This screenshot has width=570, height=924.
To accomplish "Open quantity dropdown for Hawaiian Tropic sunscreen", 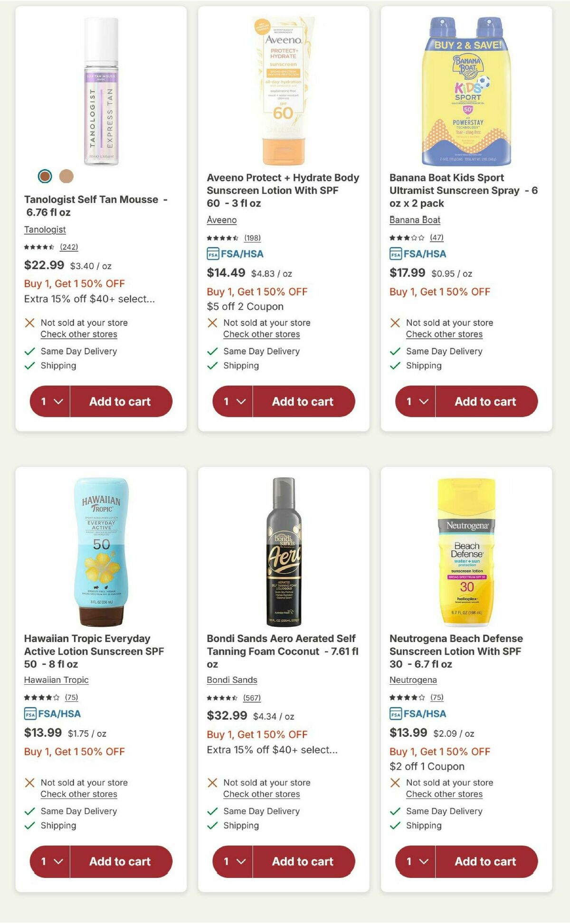I will [x=50, y=861].
